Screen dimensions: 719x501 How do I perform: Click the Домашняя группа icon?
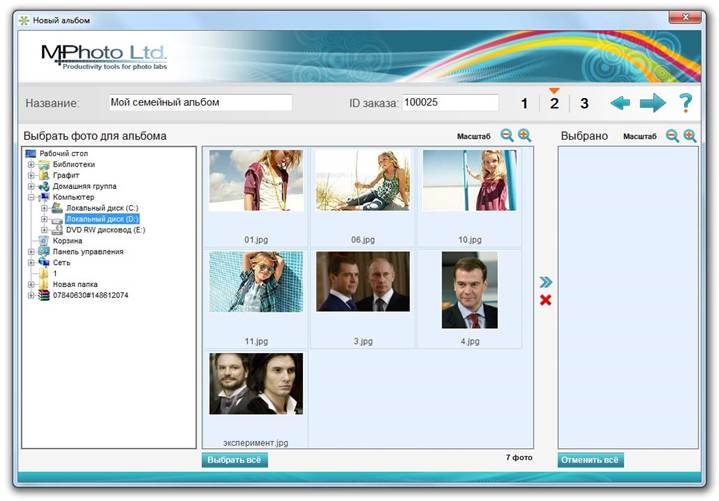44,187
